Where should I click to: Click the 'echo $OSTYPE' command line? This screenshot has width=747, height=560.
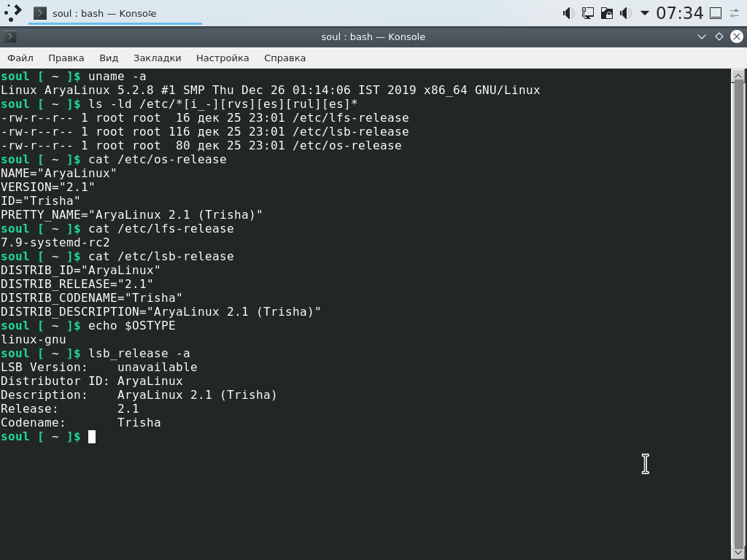click(88, 325)
